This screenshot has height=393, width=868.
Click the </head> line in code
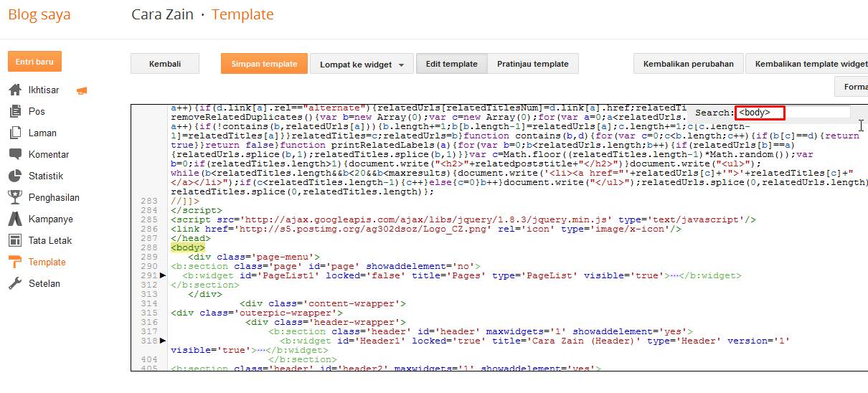point(191,238)
